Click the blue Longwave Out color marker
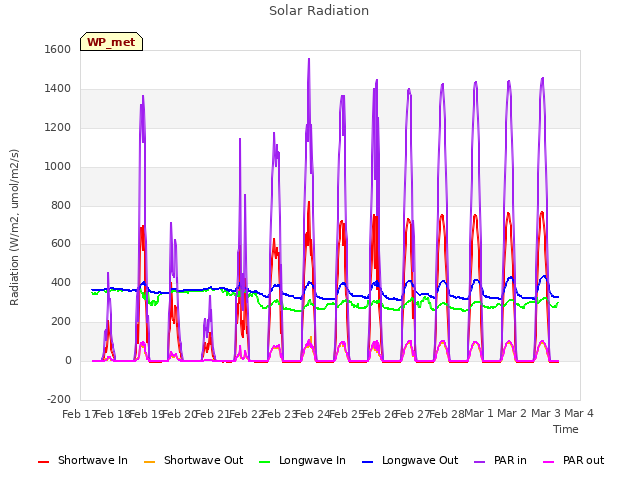Viewport: 640px width, 480px height. [367, 462]
